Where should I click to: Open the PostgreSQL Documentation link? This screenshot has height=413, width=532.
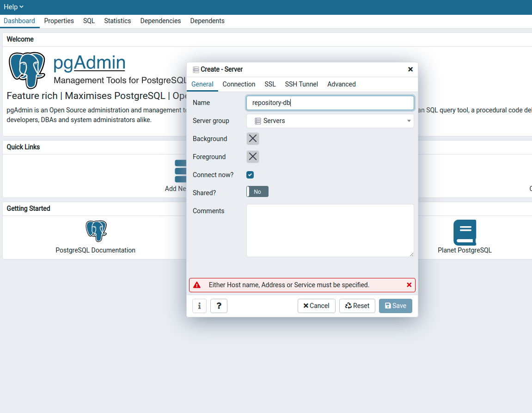pos(95,251)
